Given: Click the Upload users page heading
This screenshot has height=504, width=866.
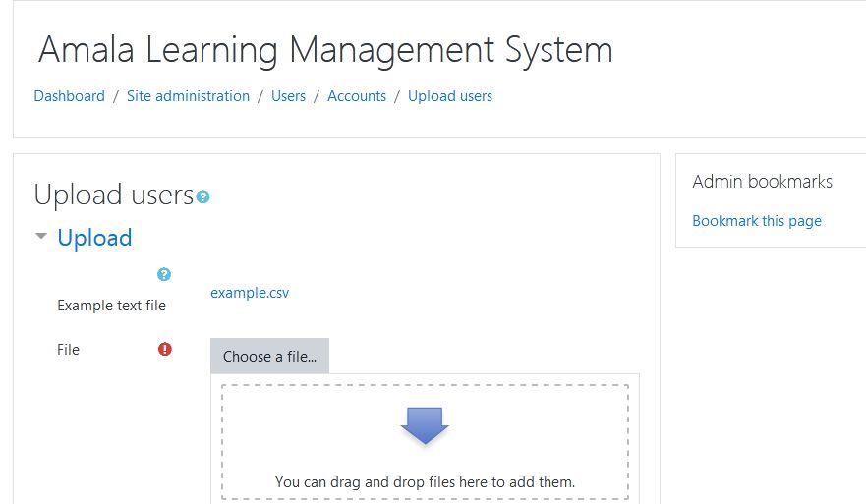Looking at the screenshot, I should (114, 195).
